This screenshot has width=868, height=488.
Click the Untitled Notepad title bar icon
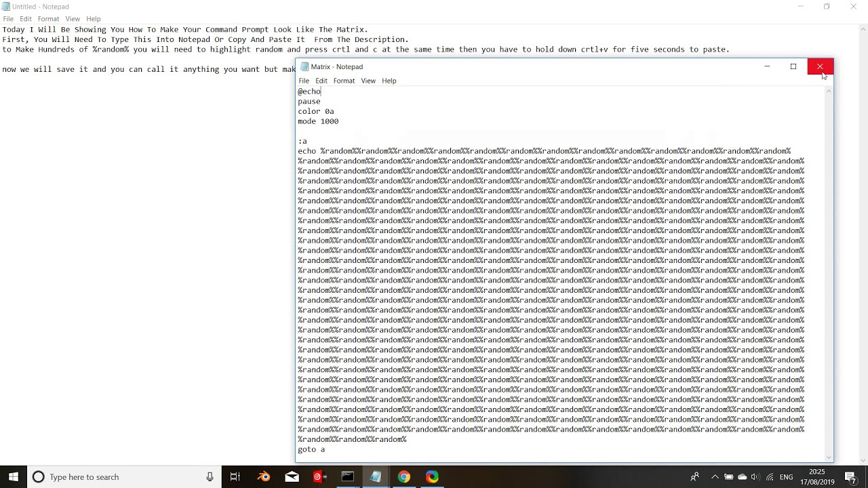click(x=6, y=7)
